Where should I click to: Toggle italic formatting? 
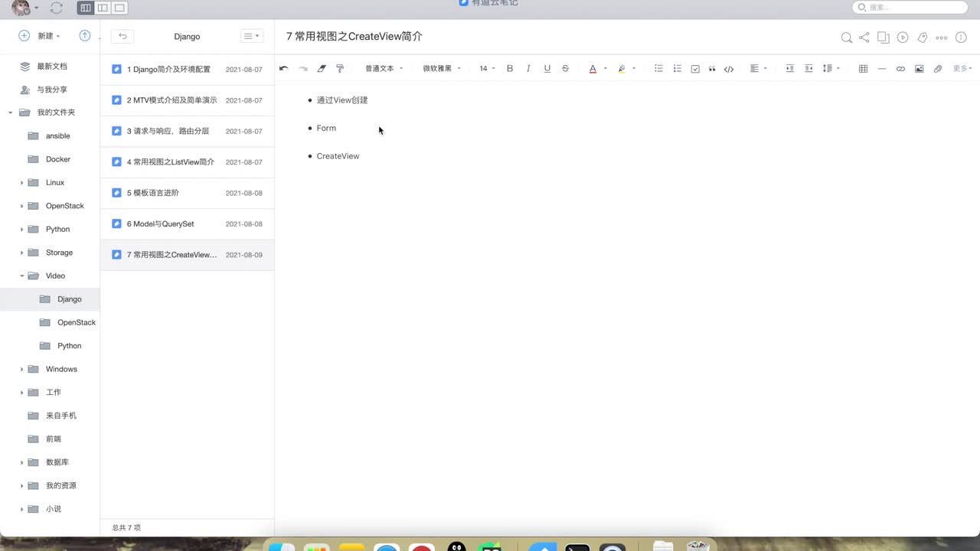point(528,68)
